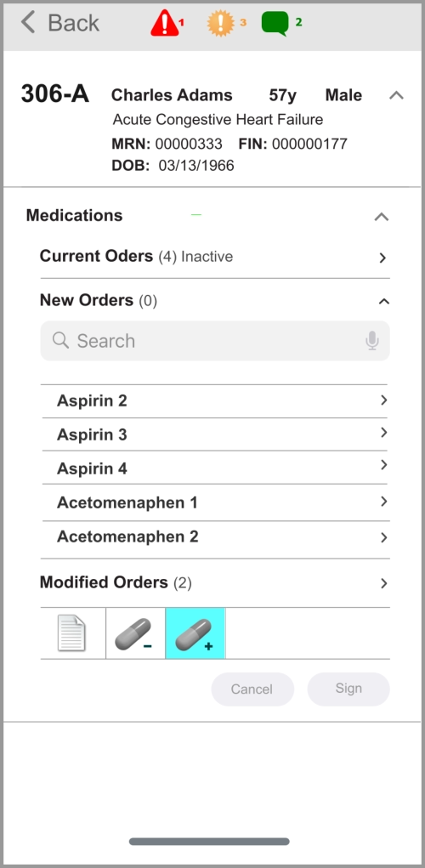Open Aspirin 4 order entry
Screen dimensions: 425x868
(x=216, y=468)
